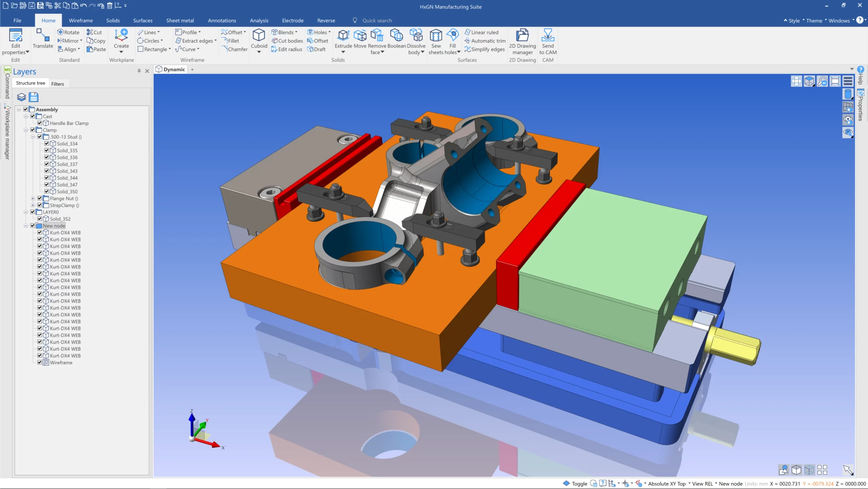Open Edit properties tool
868x489 pixels.
click(x=16, y=41)
